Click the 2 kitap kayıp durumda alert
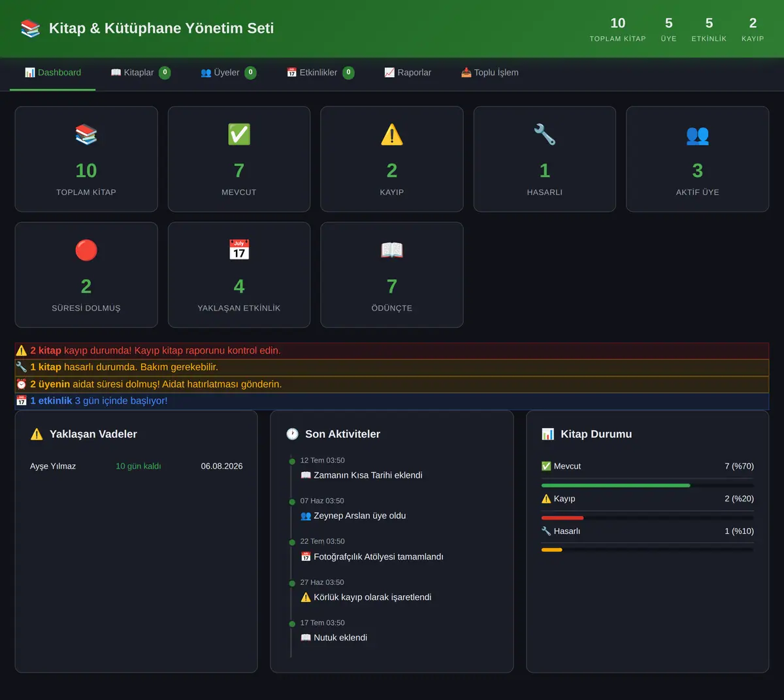Image resolution: width=784 pixels, height=700 pixels. tap(392, 350)
